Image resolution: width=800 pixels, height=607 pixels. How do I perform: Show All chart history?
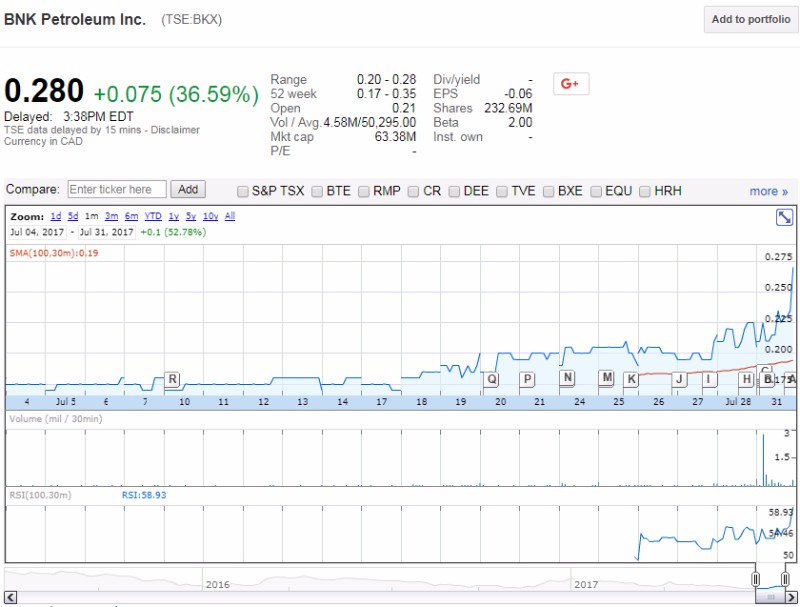[x=230, y=216]
